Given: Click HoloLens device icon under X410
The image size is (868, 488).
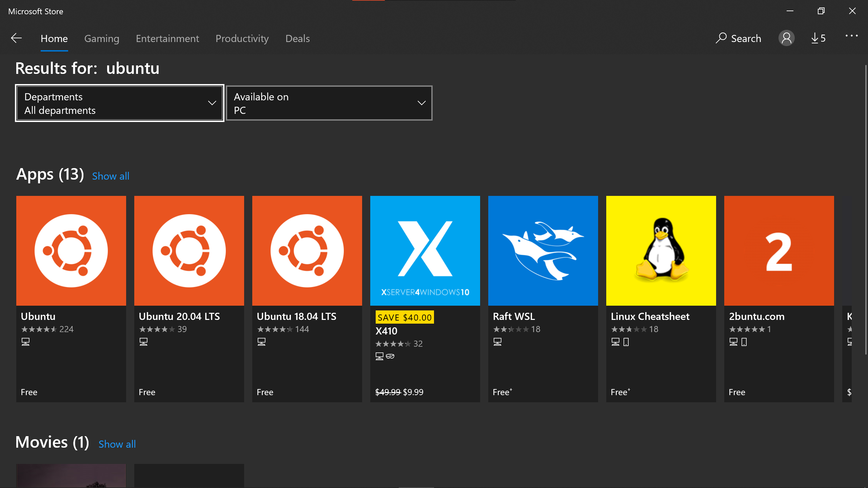Looking at the screenshot, I should (x=390, y=356).
